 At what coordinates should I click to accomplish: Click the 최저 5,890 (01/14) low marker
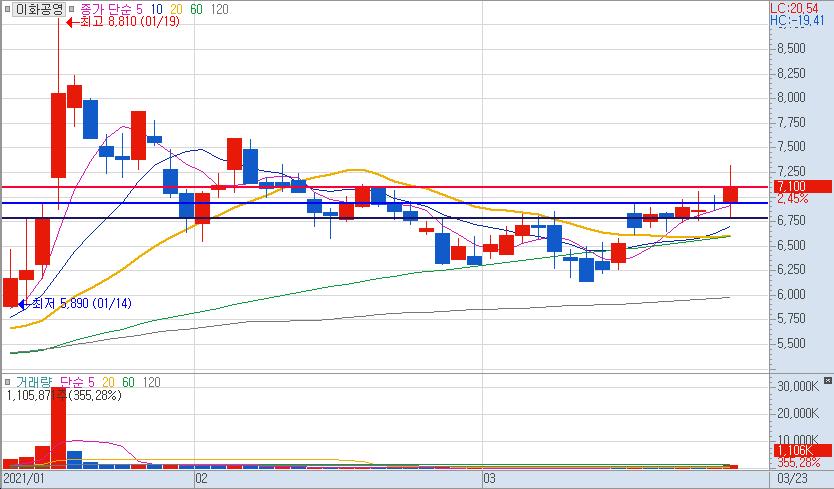pos(75,304)
